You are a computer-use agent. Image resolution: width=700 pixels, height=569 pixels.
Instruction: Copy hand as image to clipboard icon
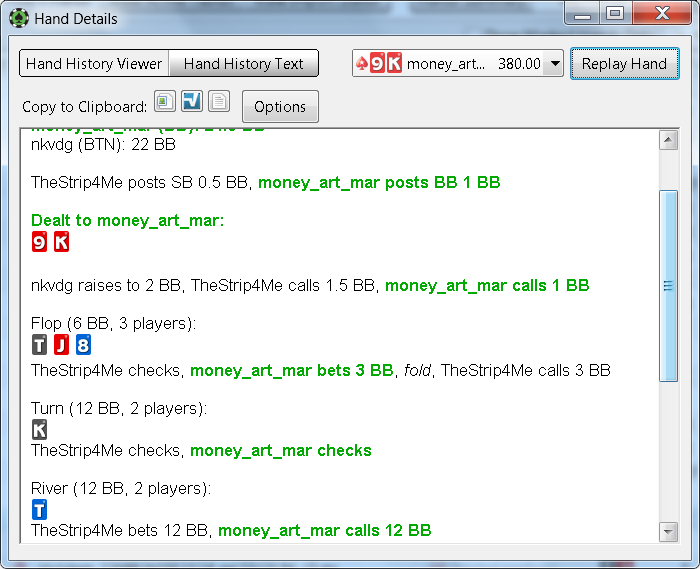[x=165, y=101]
